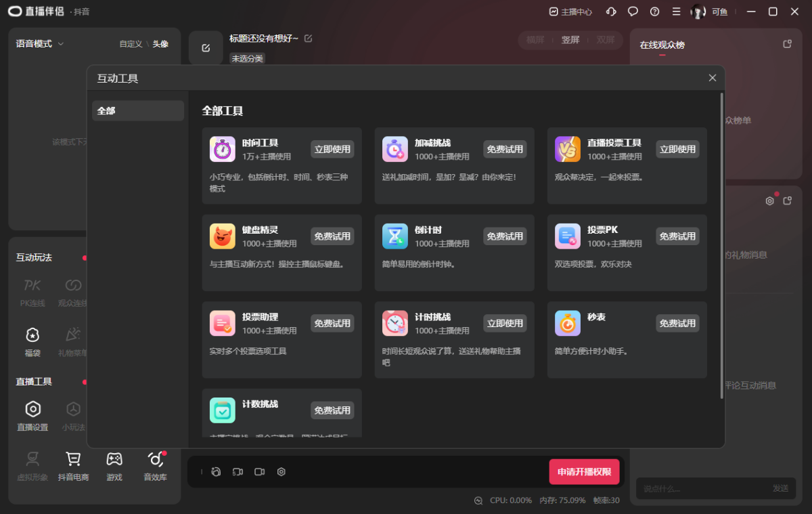
Task: Choose 双屏 screen orientation
Action: coord(606,40)
